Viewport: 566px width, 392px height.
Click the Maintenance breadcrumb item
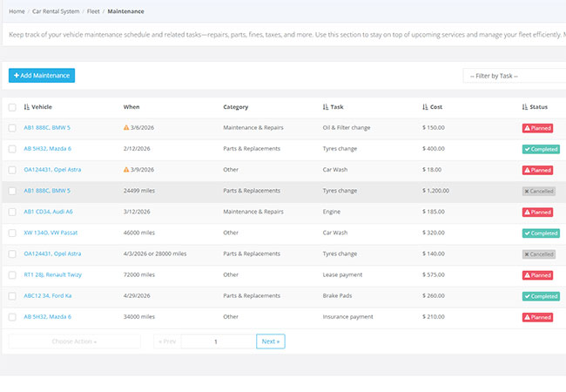[x=125, y=11]
